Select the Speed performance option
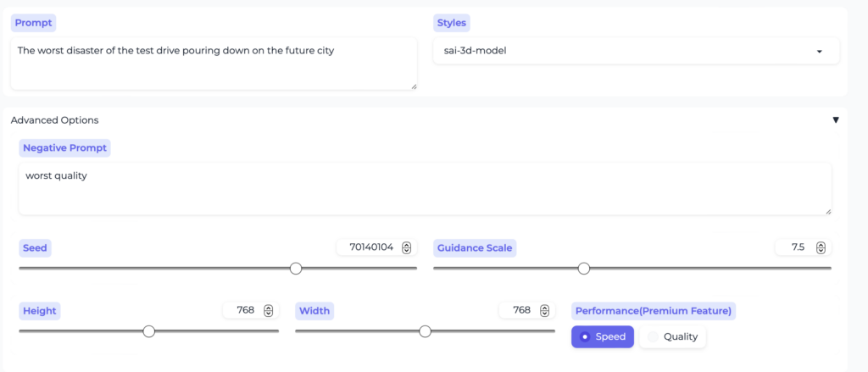The image size is (868, 372). [602, 336]
